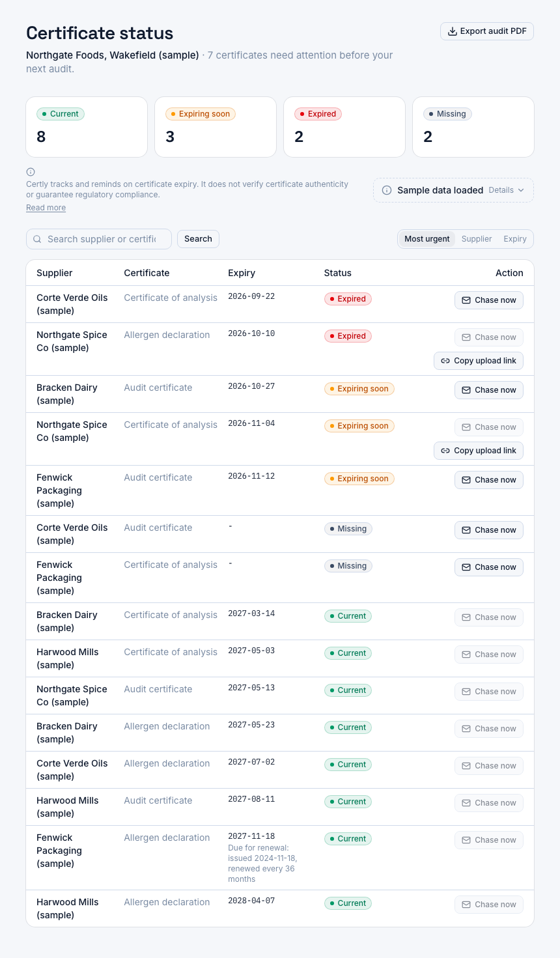Image resolution: width=560 pixels, height=958 pixels.
Task: Click the Expired badge on the 2026-09-22 row
Action: pyautogui.click(x=348, y=299)
